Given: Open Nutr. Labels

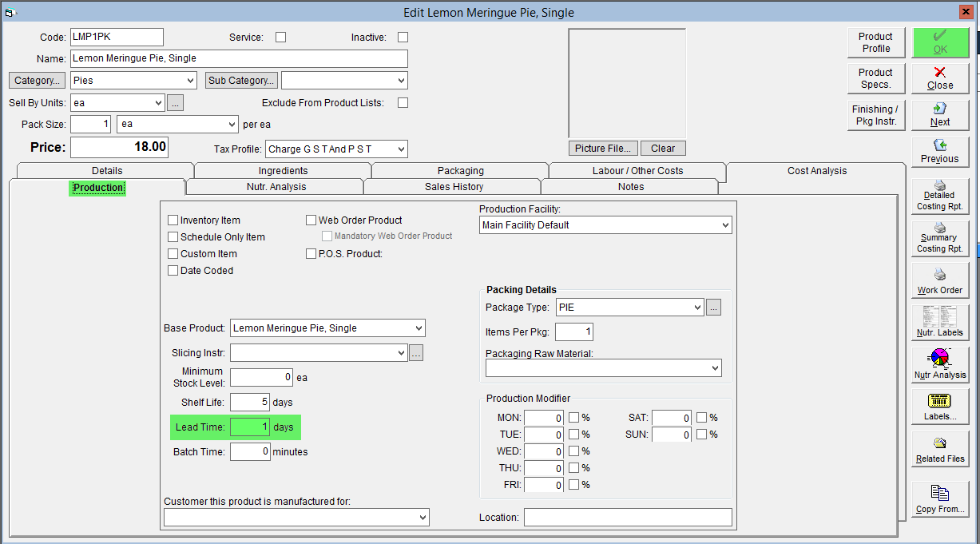Looking at the screenshot, I should pos(940,322).
